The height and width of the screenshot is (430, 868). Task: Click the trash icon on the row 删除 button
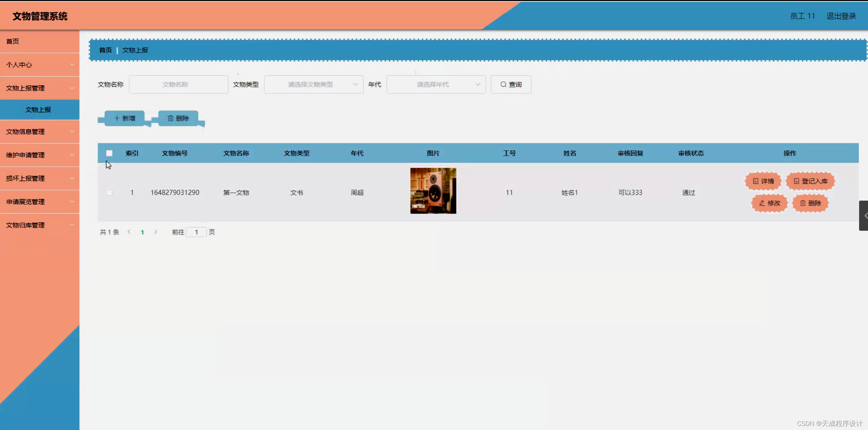(803, 203)
